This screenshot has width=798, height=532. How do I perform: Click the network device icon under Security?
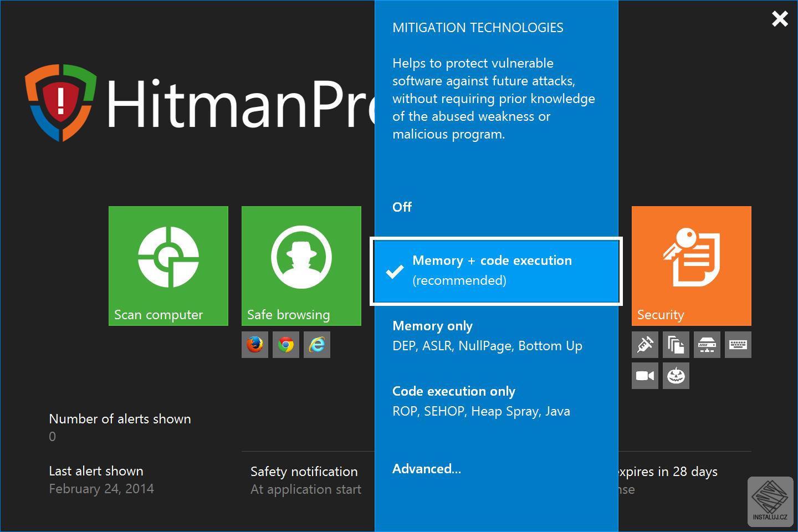pos(707,344)
